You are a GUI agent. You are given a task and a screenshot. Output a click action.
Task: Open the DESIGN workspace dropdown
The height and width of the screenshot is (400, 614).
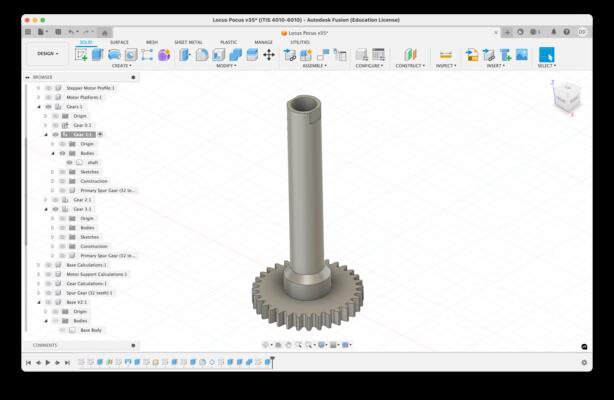48,54
